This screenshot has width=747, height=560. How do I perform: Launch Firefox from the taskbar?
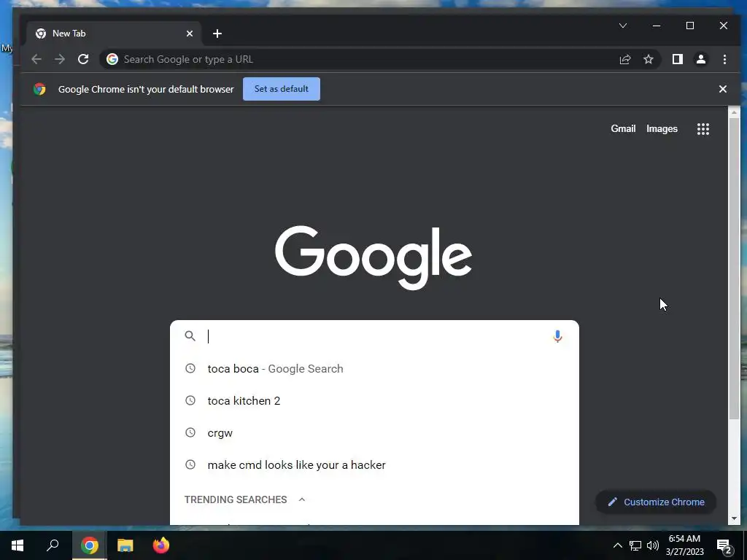(161, 545)
